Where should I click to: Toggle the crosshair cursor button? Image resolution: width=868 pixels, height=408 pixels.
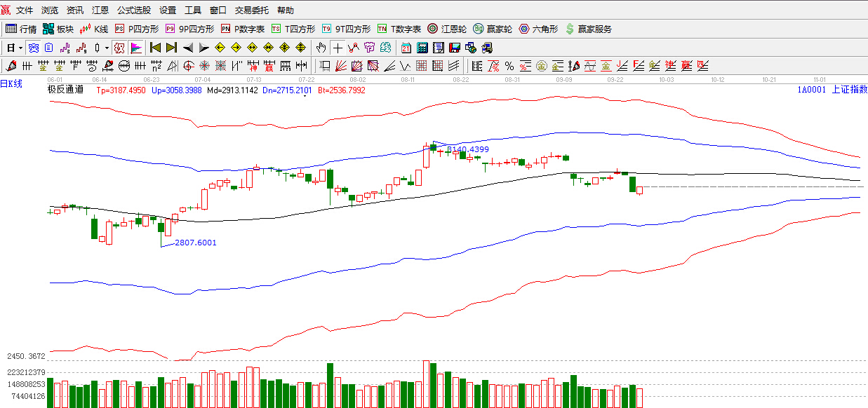pyautogui.click(x=338, y=48)
